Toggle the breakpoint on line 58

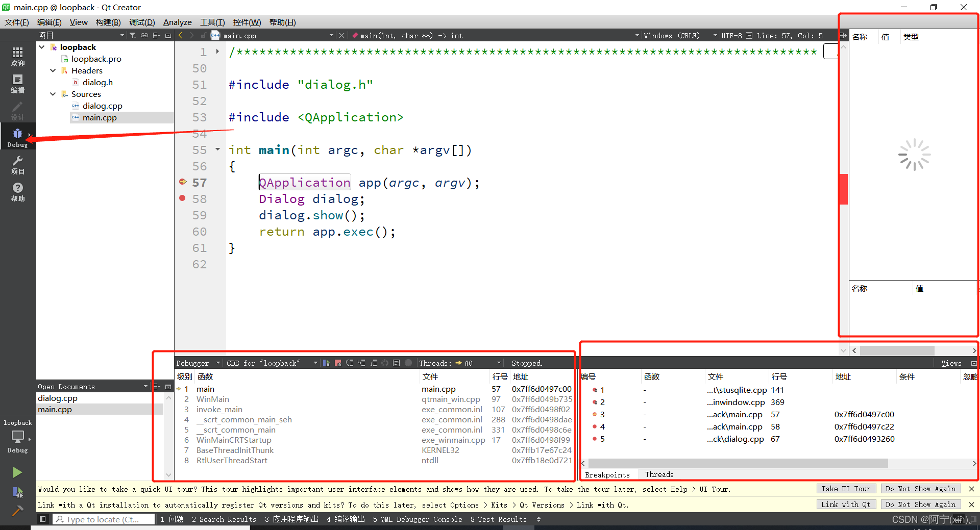182,198
